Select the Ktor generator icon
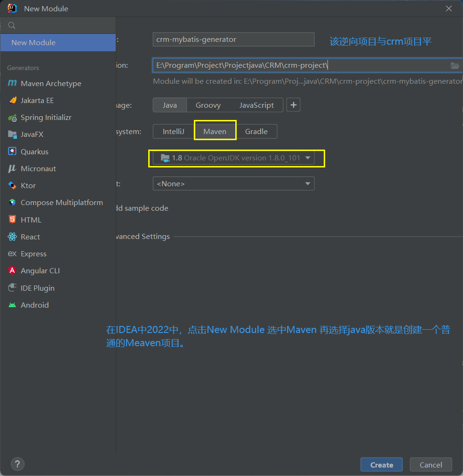This screenshot has height=476, width=463. 12,185
